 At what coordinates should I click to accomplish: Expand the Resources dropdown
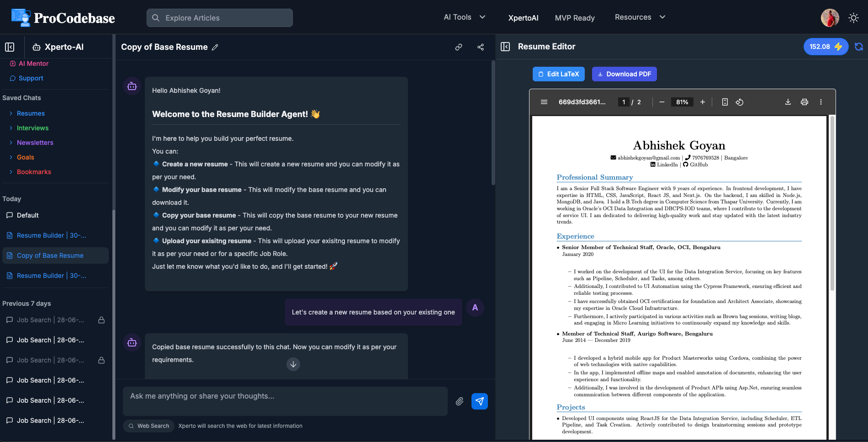(x=640, y=17)
